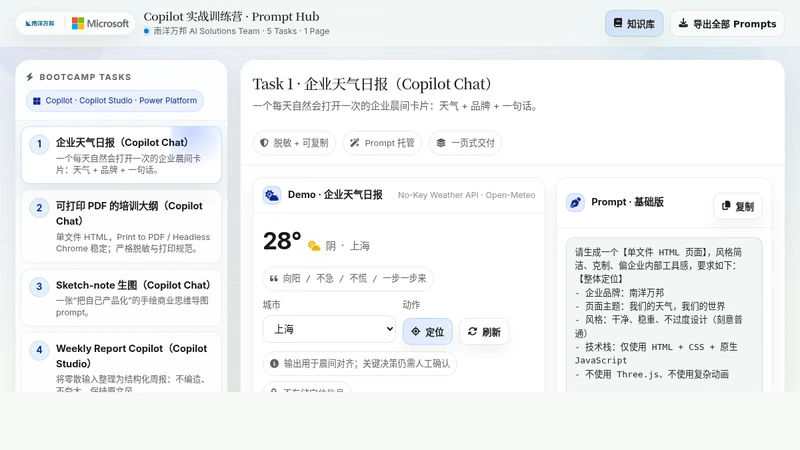Click the 向阳 / 不急 / 不慌 quote chip
800x450 pixels.
348,279
